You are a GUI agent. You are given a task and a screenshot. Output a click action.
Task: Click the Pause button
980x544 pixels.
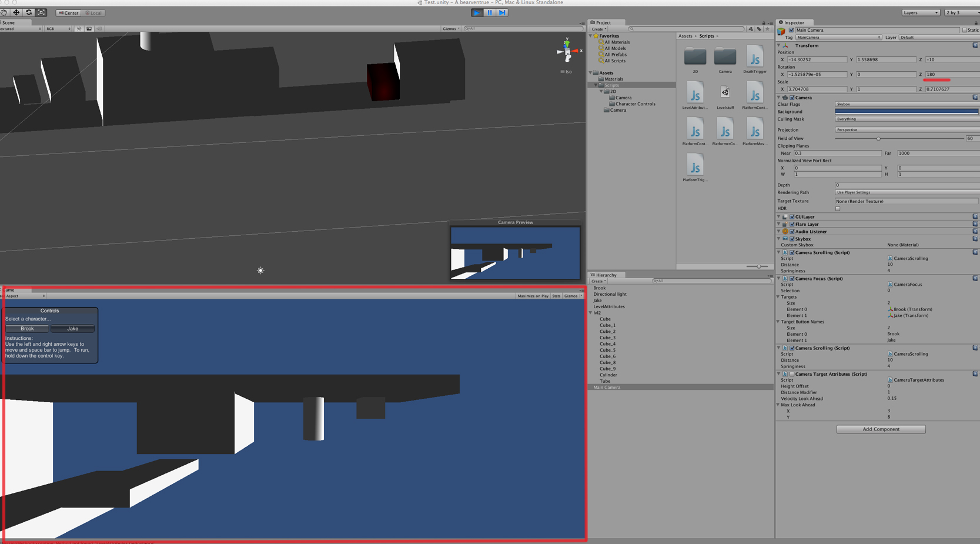490,12
